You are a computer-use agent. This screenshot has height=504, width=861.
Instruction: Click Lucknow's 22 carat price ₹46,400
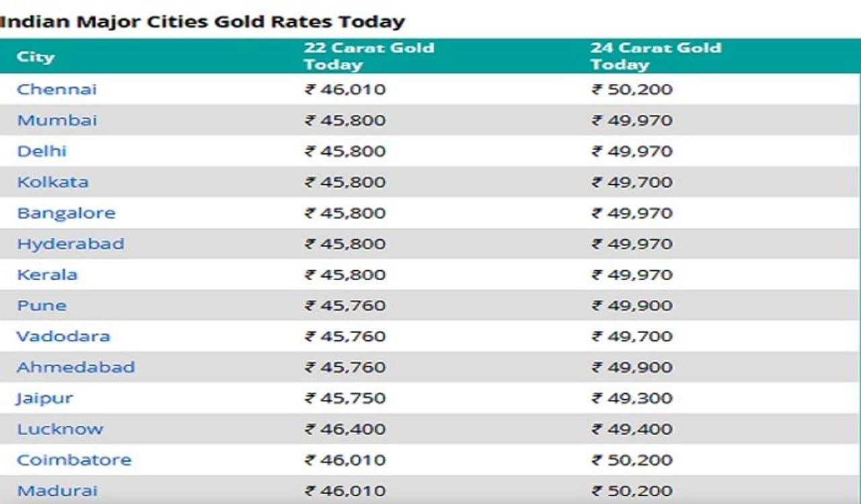pyautogui.click(x=345, y=429)
